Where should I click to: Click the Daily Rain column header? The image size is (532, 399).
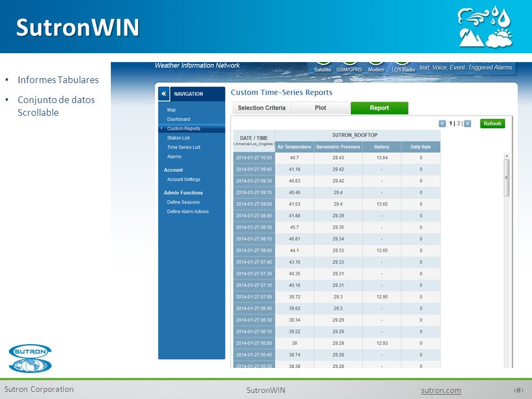pyautogui.click(x=421, y=147)
